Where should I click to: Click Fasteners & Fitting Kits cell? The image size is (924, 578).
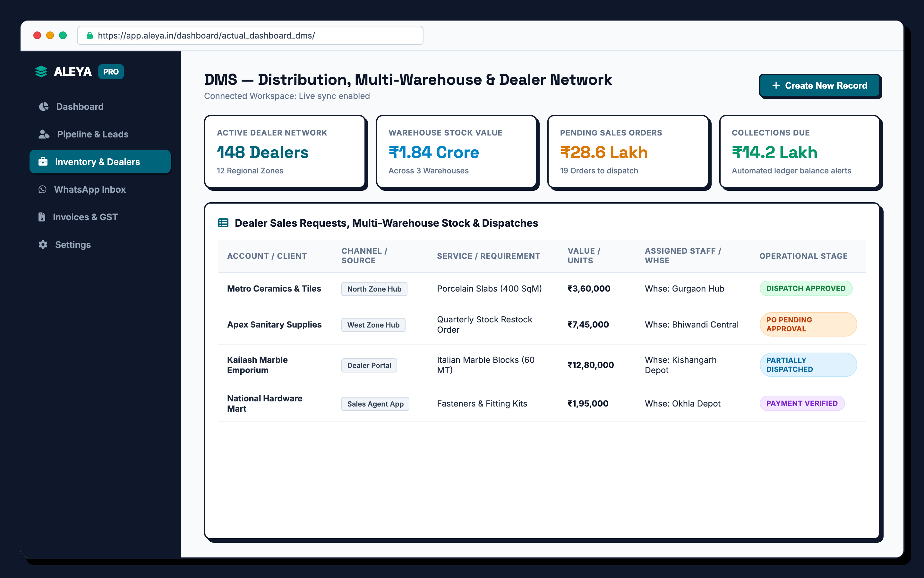(x=482, y=404)
